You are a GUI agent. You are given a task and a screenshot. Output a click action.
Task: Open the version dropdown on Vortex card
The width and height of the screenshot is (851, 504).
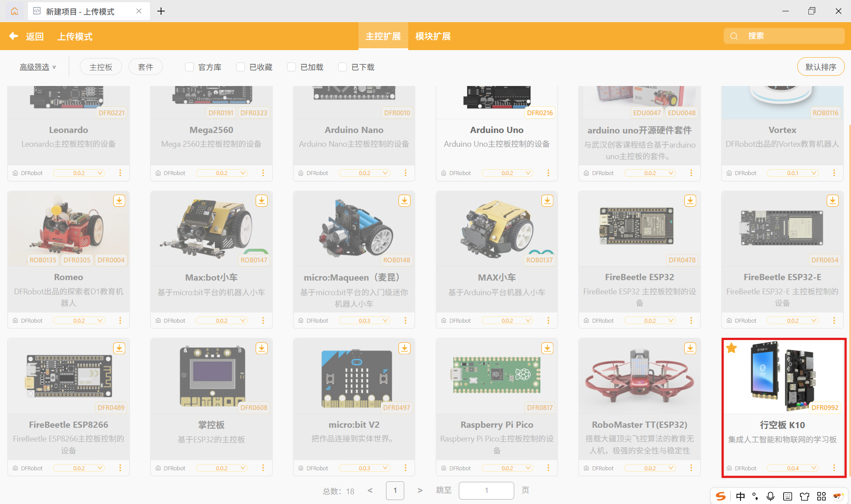tap(792, 173)
